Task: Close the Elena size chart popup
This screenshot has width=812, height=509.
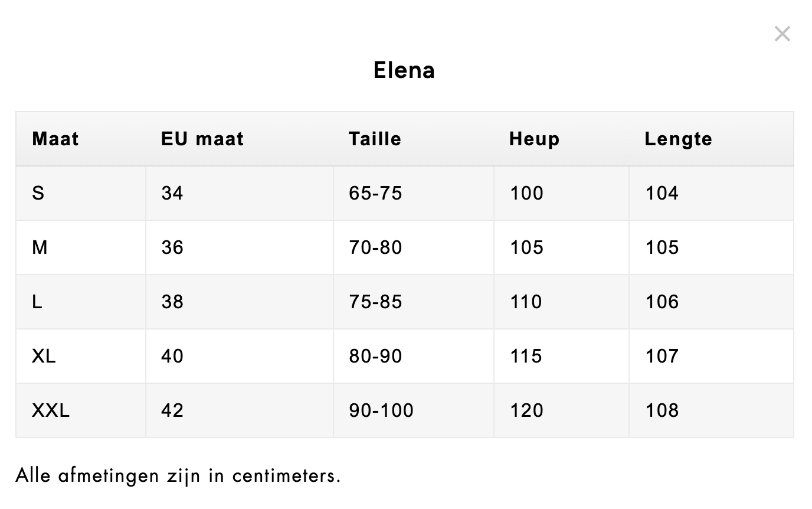Action: click(x=782, y=34)
